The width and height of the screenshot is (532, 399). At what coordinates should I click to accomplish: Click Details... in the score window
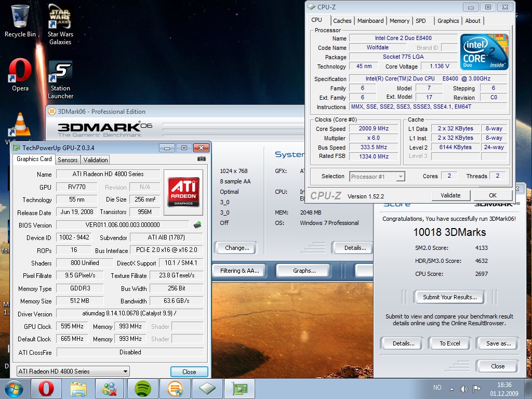pos(403,343)
